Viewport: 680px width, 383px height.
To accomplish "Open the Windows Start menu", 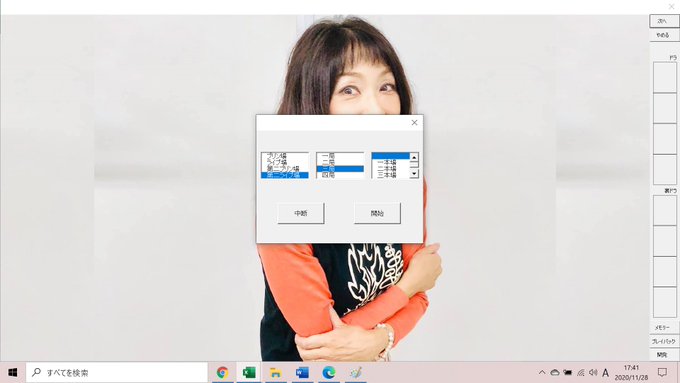I will (x=13, y=373).
